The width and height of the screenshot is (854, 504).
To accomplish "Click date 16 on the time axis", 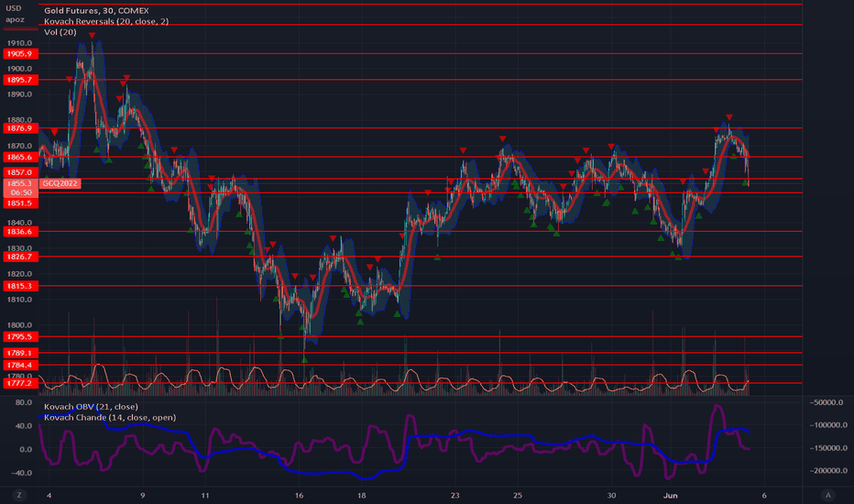I will [x=299, y=495].
